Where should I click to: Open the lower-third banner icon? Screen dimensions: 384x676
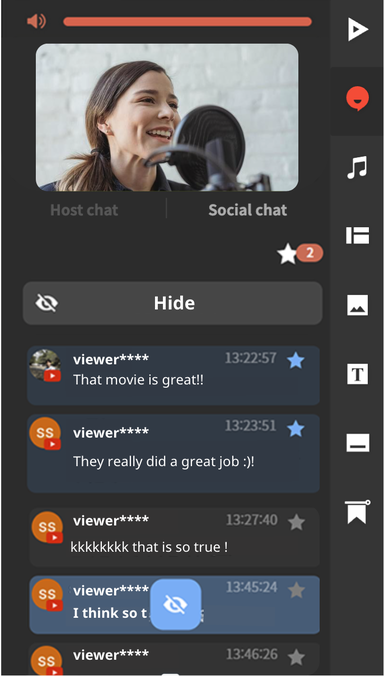357,443
